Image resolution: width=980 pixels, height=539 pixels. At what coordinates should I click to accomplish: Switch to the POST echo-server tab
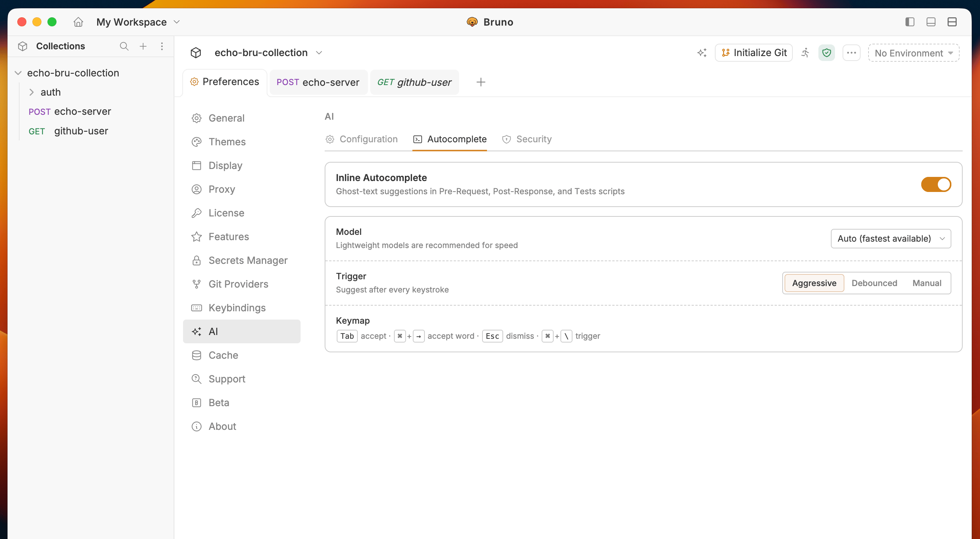(x=318, y=82)
